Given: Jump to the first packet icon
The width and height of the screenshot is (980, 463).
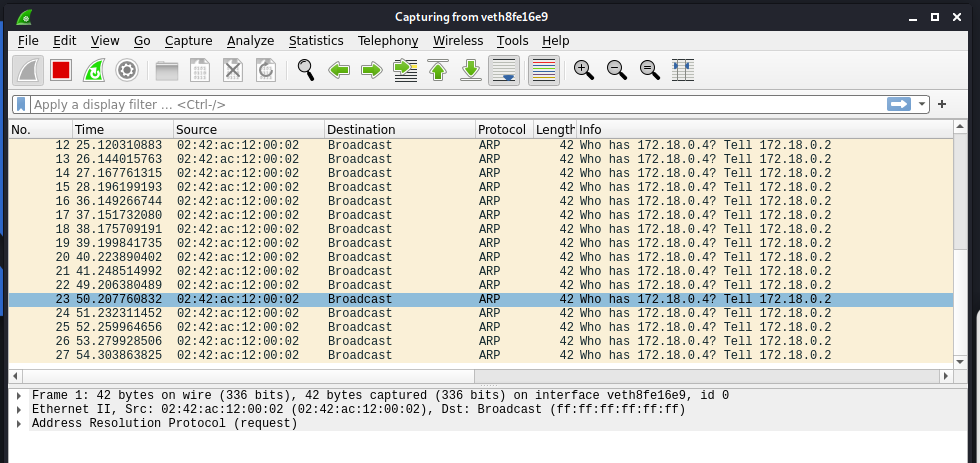Looking at the screenshot, I should [438, 71].
